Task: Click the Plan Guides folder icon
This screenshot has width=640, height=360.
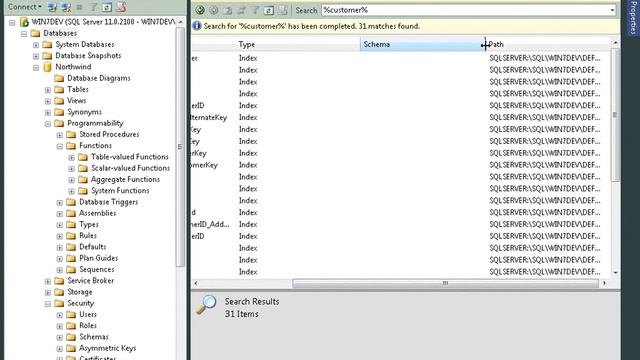Action: tap(71, 258)
